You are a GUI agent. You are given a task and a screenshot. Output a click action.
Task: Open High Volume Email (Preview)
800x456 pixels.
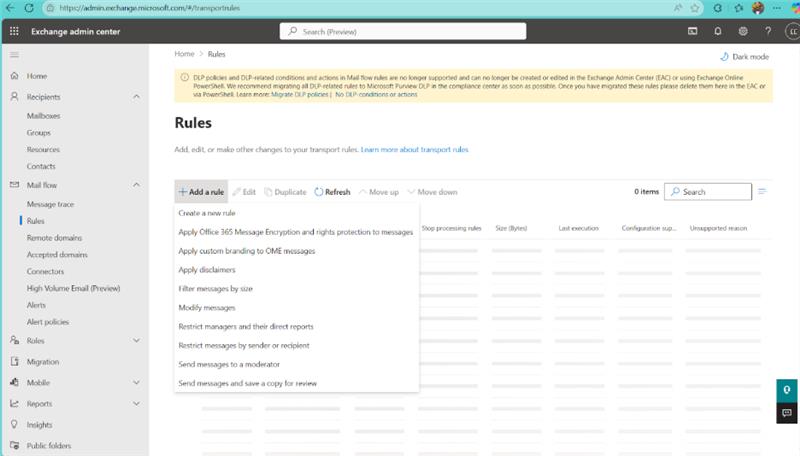pos(73,288)
